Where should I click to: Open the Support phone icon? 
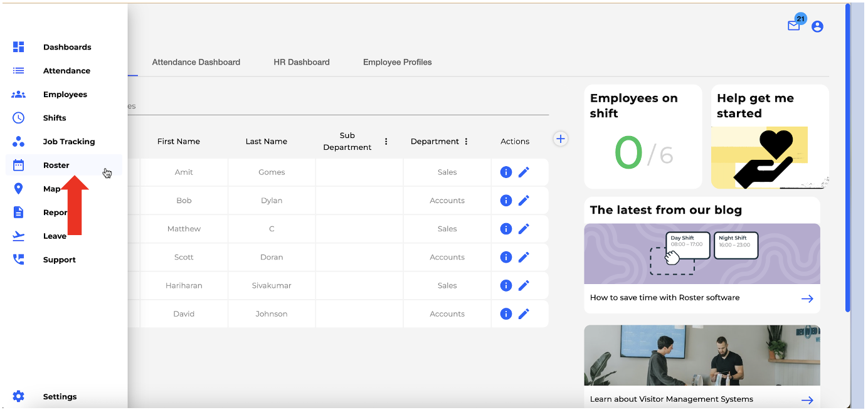coord(19,260)
